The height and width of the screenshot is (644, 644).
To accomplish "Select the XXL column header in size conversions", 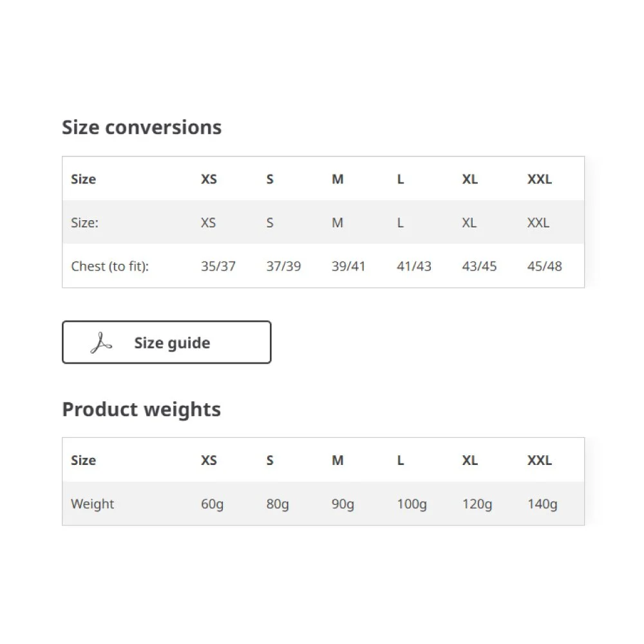I will (539, 179).
